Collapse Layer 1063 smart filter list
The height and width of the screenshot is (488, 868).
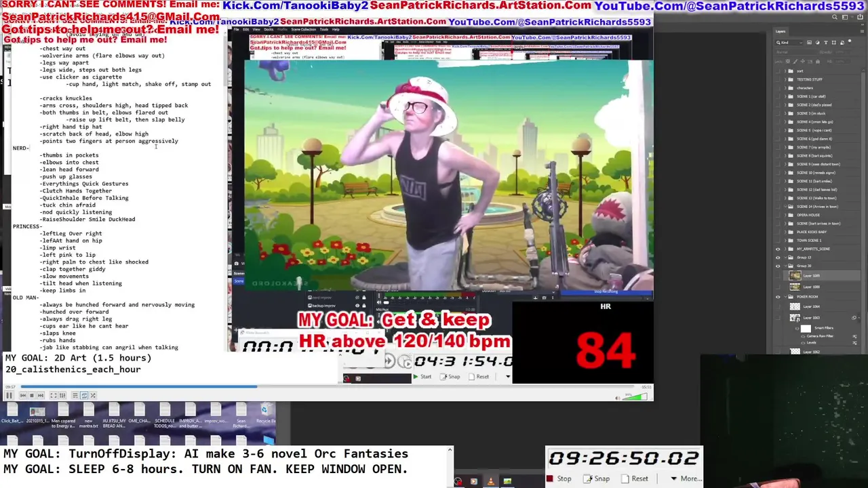click(x=859, y=318)
